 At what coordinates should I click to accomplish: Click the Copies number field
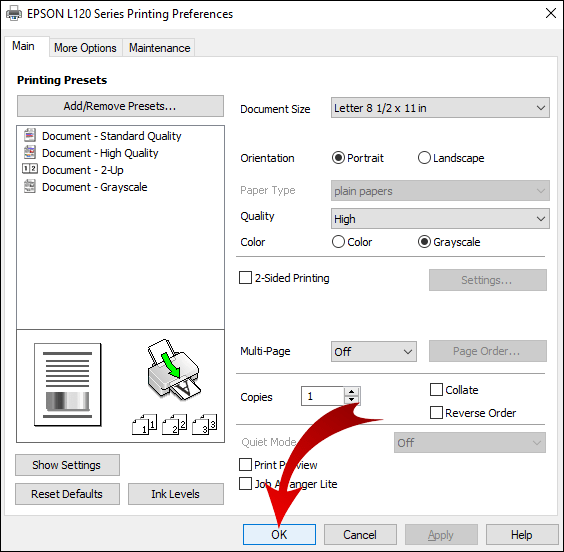click(323, 396)
